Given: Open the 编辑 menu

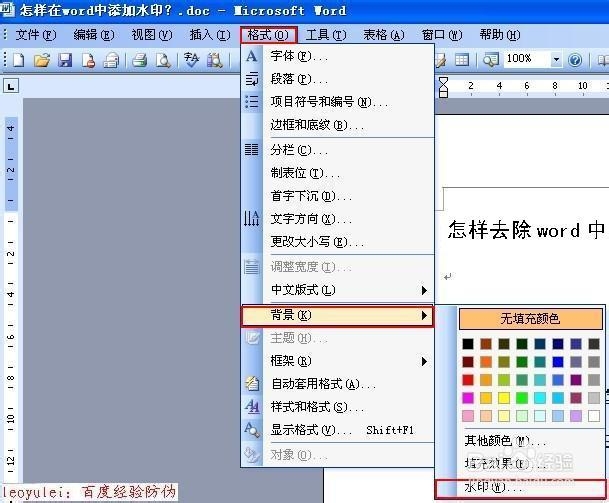Looking at the screenshot, I should pyautogui.click(x=94, y=35).
